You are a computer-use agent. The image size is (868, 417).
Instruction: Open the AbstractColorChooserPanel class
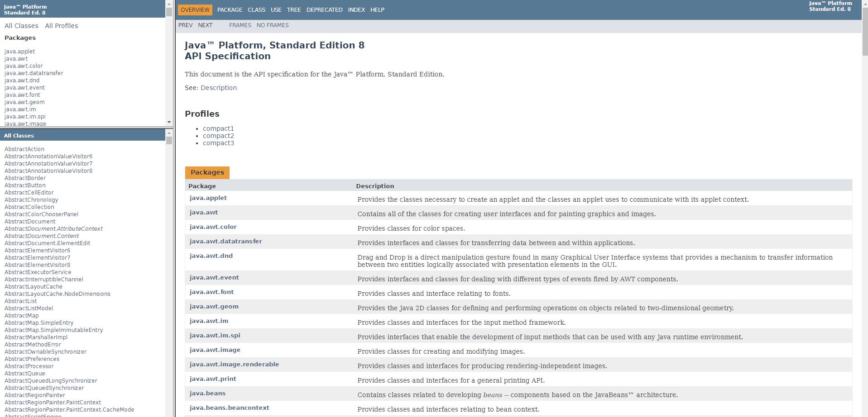tap(41, 214)
